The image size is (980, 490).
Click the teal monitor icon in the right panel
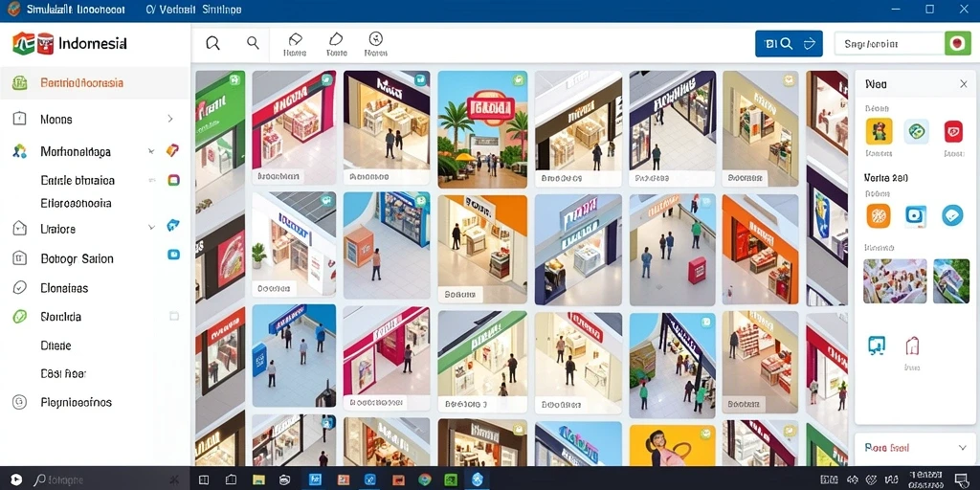coord(877,345)
